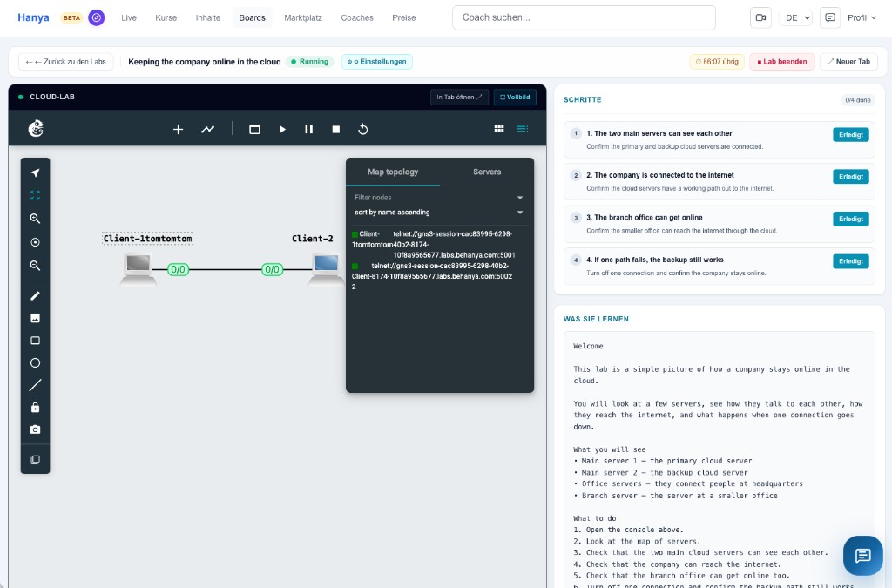This screenshot has width=892, height=588.
Task: Select the line drawing tool
Action: [x=35, y=386]
